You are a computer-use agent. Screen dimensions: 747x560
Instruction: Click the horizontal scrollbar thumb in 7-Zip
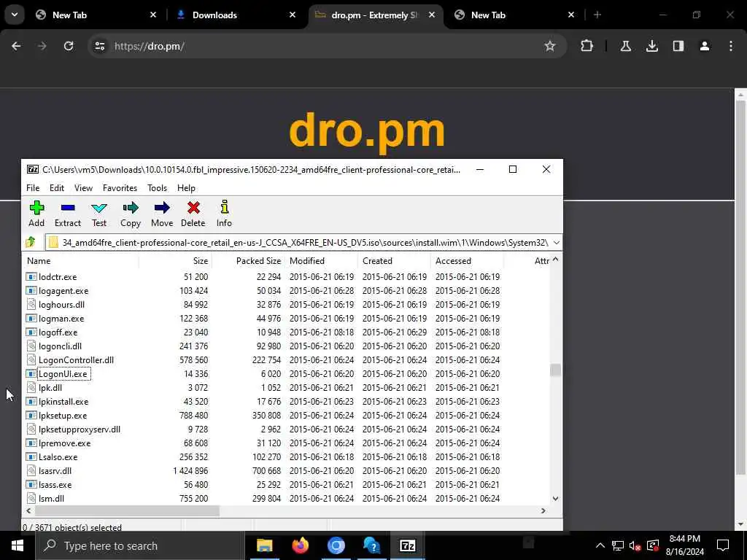tap(127, 511)
